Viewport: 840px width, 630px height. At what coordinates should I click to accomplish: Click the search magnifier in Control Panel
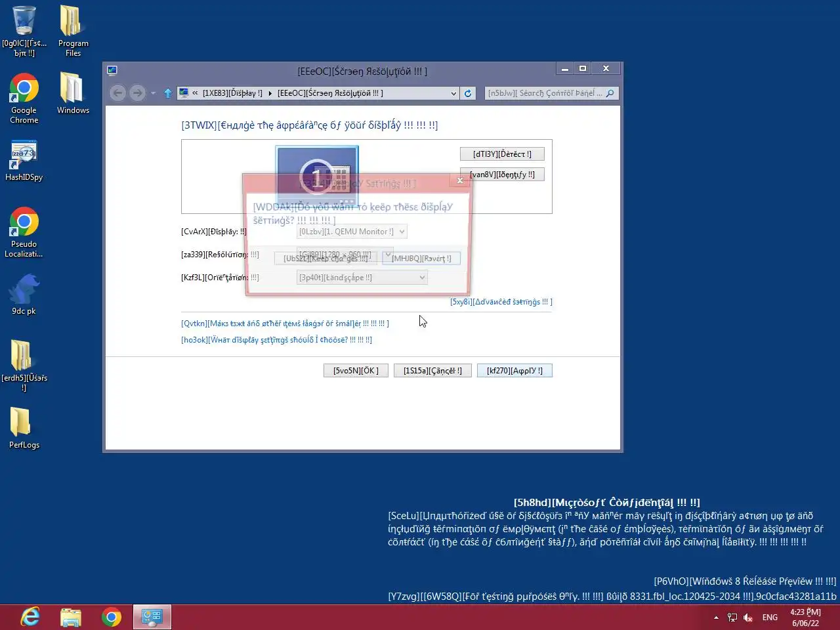[x=610, y=93]
